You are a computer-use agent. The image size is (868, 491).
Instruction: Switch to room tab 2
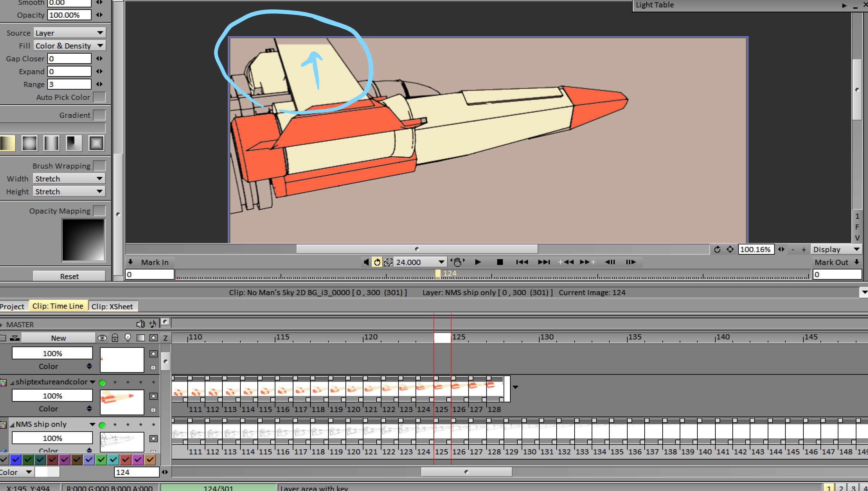(x=841, y=487)
